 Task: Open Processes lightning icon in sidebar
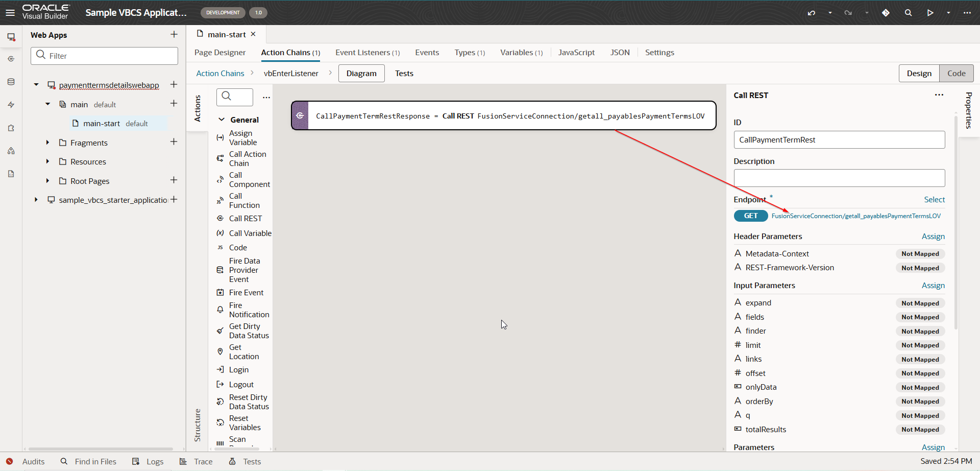click(x=11, y=105)
